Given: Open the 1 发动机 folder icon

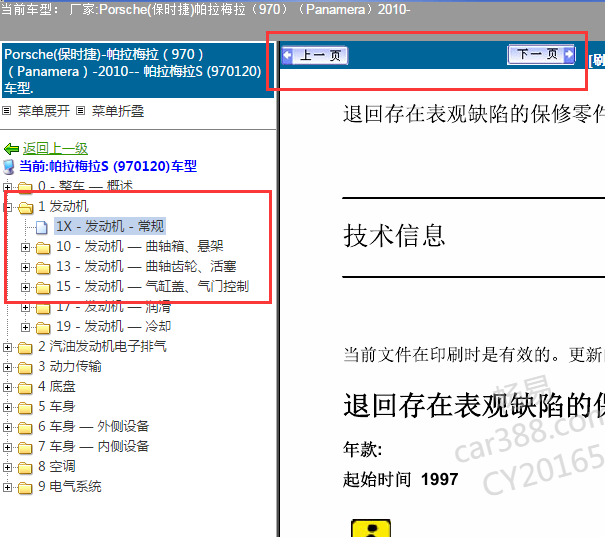Looking at the screenshot, I should (x=25, y=208).
